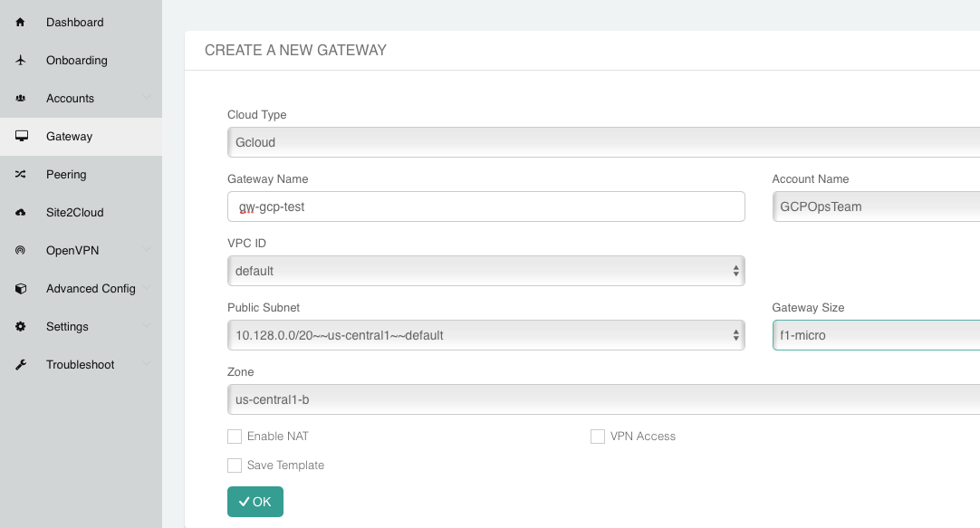Open the Gateway Size selector
Viewport: 980px width, 528px height.
point(876,335)
